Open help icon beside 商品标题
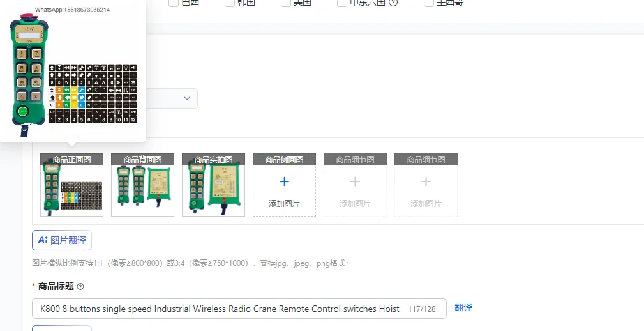The image size is (644, 331). point(80,287)
